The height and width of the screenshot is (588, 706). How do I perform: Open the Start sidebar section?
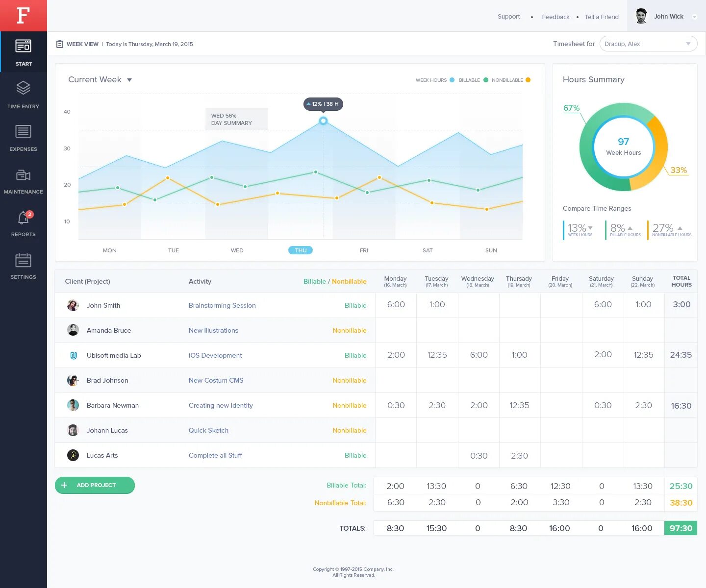point(24,52)
